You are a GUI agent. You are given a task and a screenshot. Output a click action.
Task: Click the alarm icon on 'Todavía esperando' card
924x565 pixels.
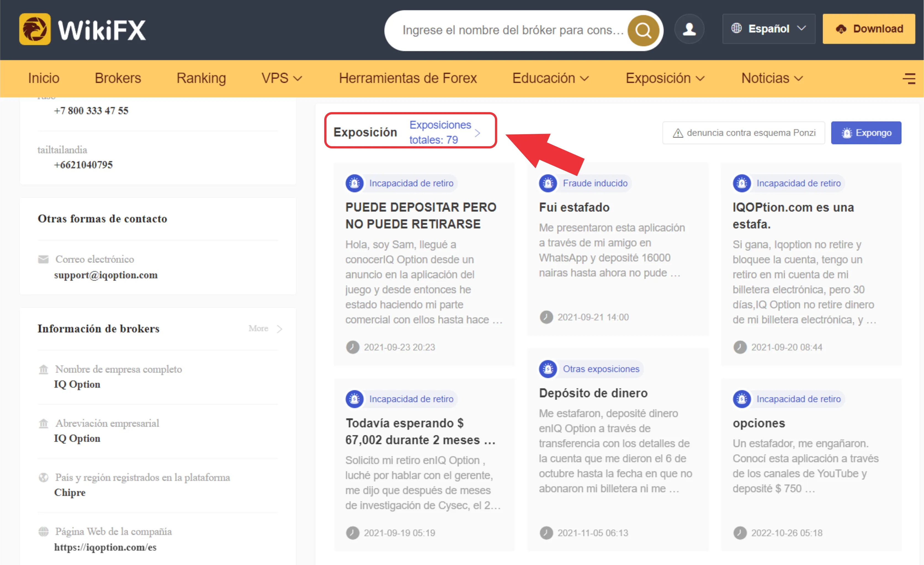(x=354, y=399)
